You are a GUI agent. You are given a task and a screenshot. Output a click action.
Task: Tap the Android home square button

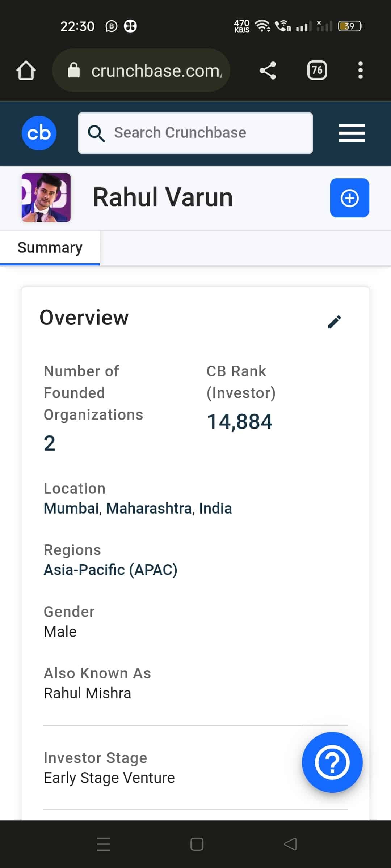click(x=197, y=844)
